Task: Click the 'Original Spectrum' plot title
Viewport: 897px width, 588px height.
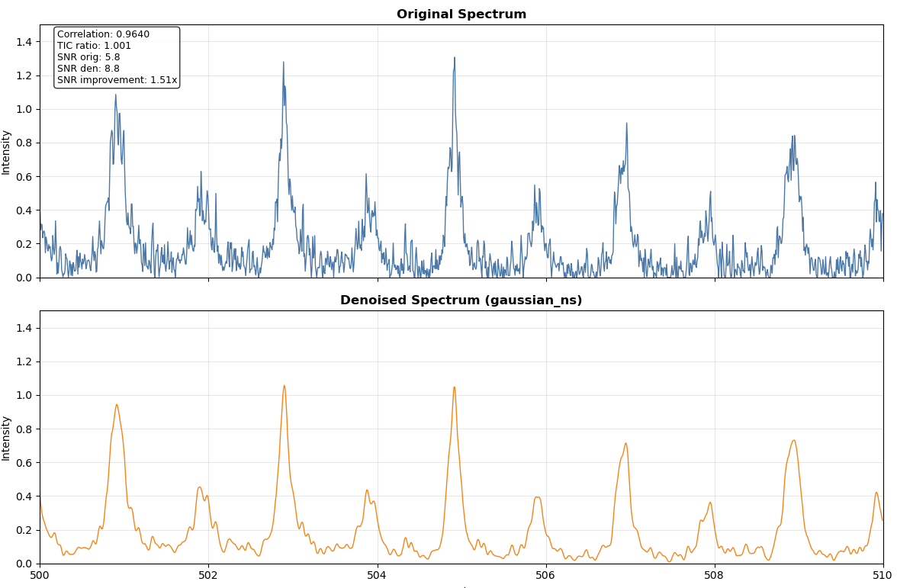Action: click(x=461, y=14)
